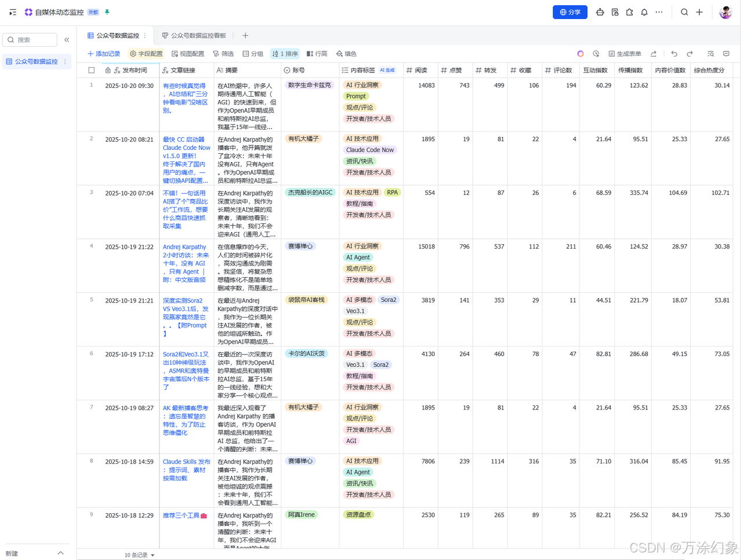
Task: Open find-in-table search icon
Action: 711,54
